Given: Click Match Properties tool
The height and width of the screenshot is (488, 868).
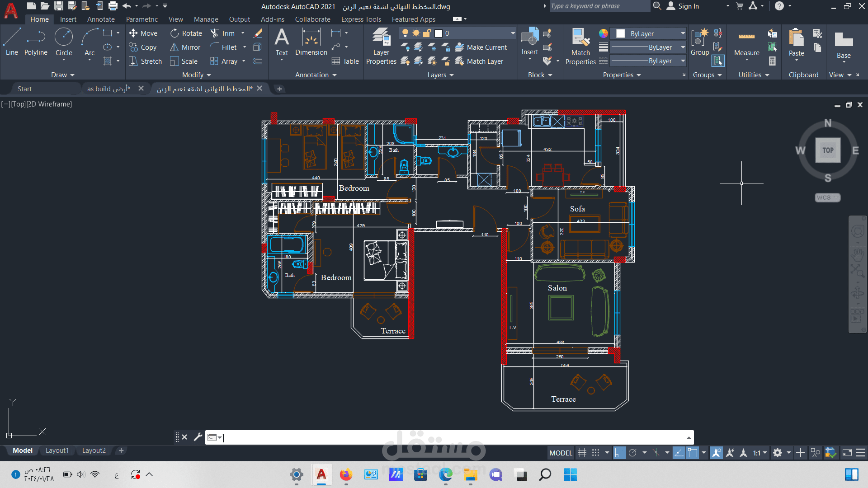Looking at the screenshot, I should (580, 46).
